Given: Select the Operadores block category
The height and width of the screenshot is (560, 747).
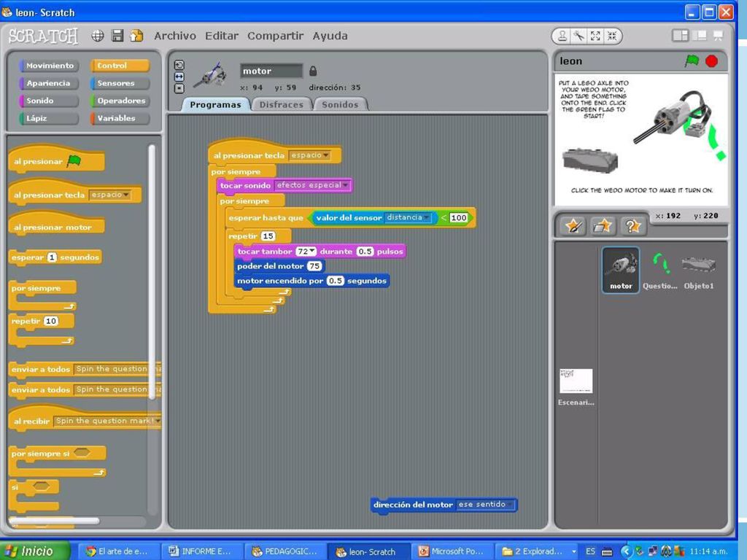Looking at the screenshot, I should click(120, 101).
